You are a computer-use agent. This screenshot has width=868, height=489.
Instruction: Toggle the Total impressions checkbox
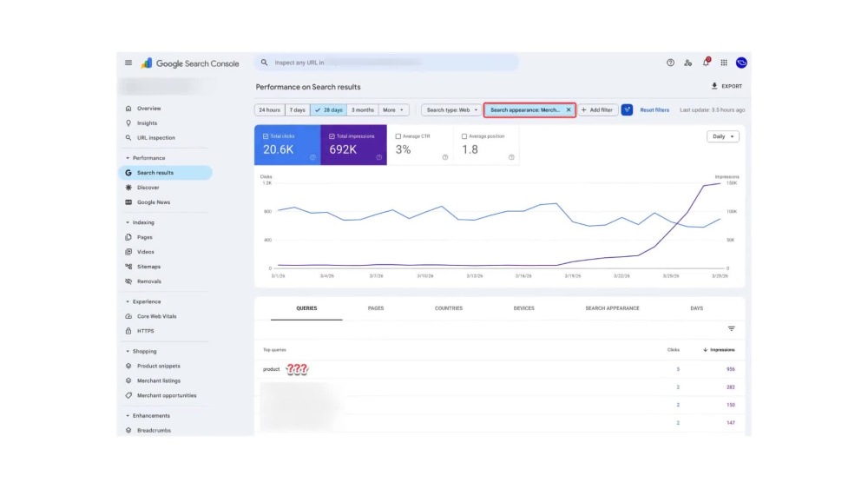332,136
